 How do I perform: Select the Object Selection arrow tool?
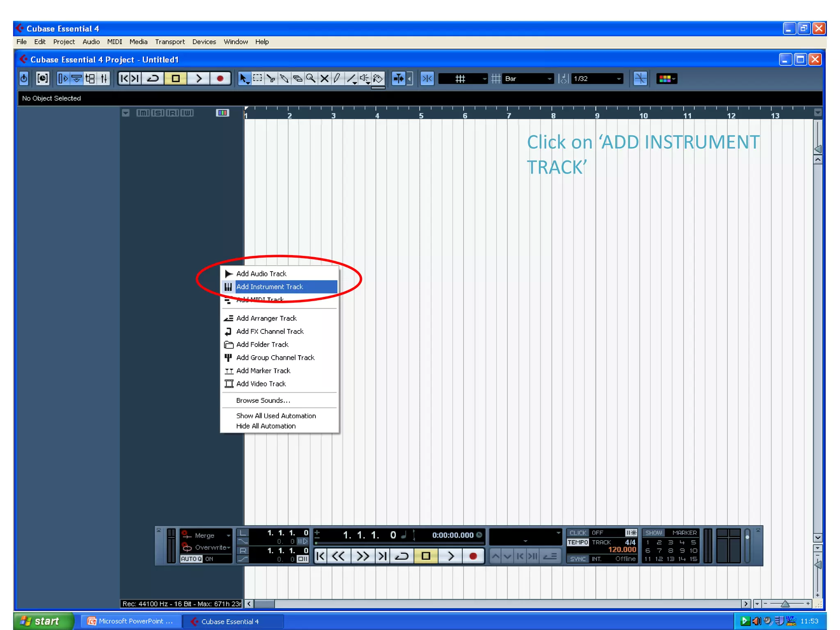click(244, 78)
